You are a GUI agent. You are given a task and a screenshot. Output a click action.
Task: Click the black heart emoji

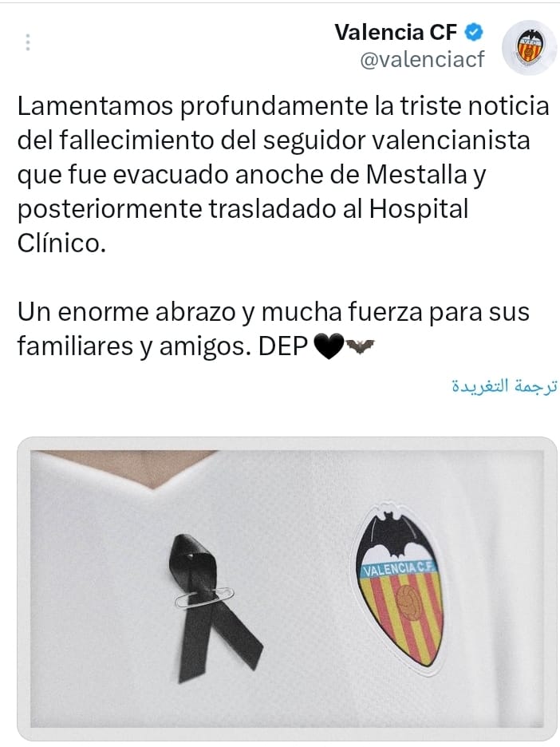328,346
